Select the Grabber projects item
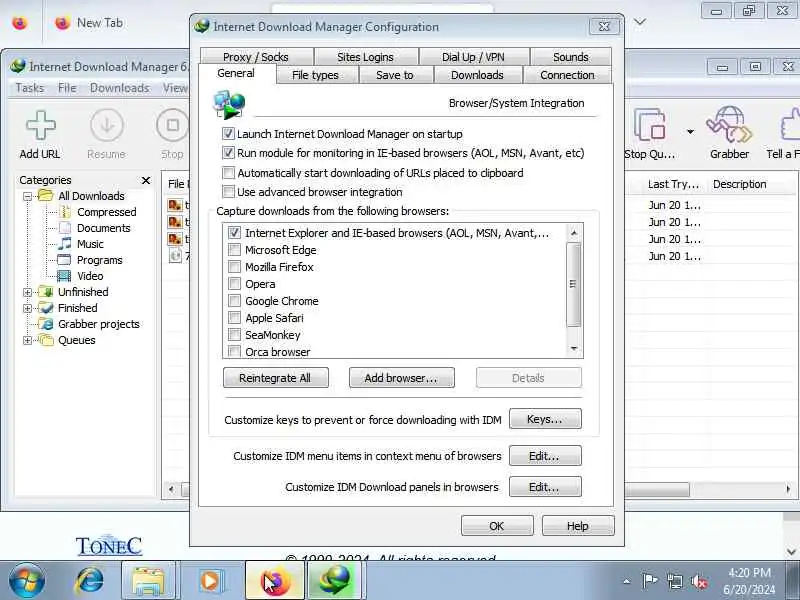800x600 pixels. click(x=98, y=324)
